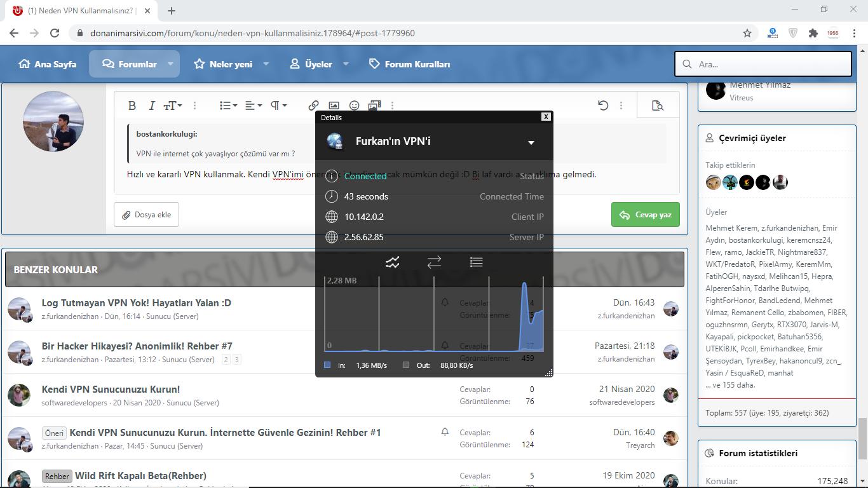Screen dimensions: 868x488
Task: Bookmark this page with the star icon
Action: [x=747, y=33]
